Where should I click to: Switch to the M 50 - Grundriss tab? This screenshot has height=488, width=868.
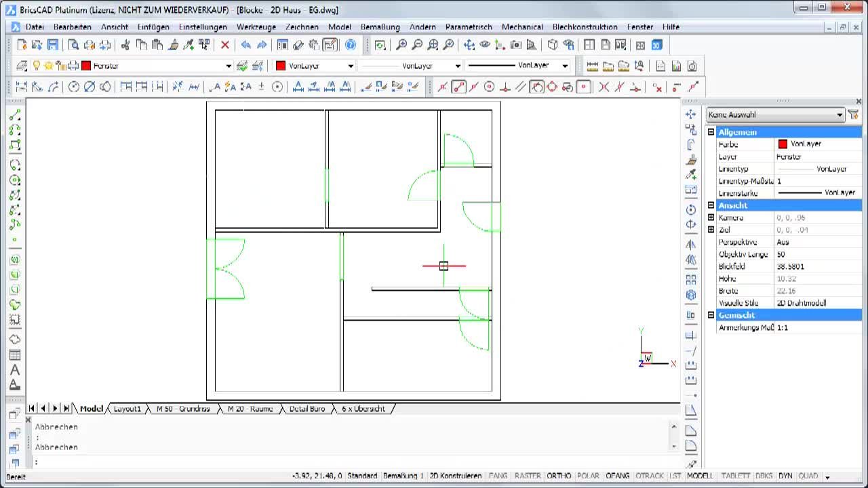click(x=183, y=409)
